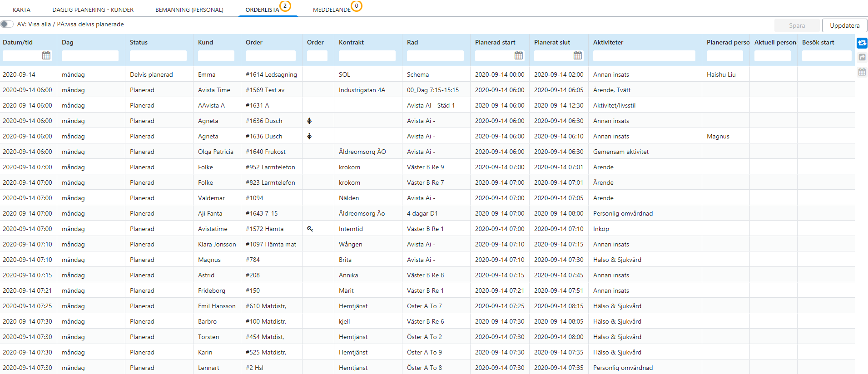The width and height of the screenshot is (868, 374).
Task: Toggle the Visa alla / delvis planerade switch
Action: [7, 24]
